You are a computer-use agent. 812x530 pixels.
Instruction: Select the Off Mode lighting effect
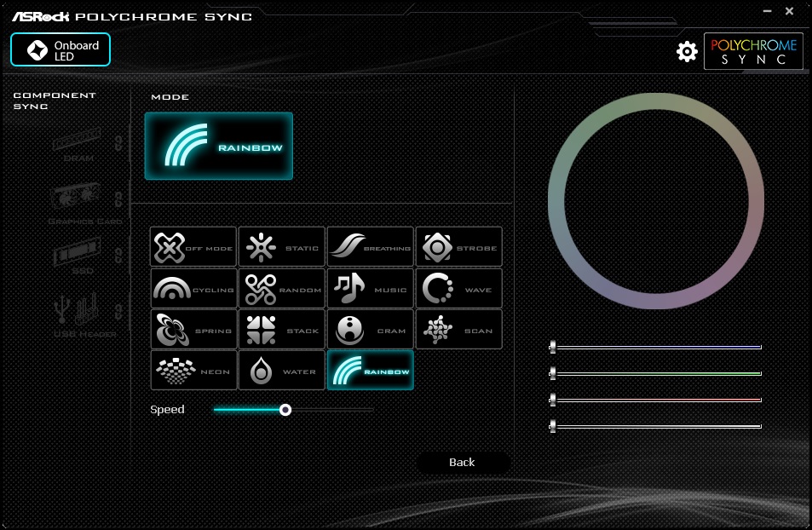coord(193,246)
